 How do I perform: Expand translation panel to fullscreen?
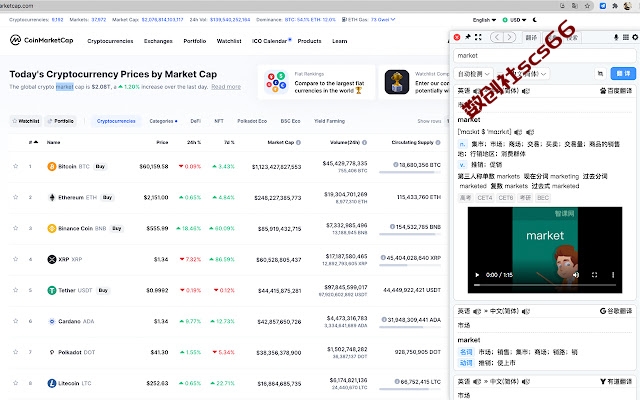(478, 37)
